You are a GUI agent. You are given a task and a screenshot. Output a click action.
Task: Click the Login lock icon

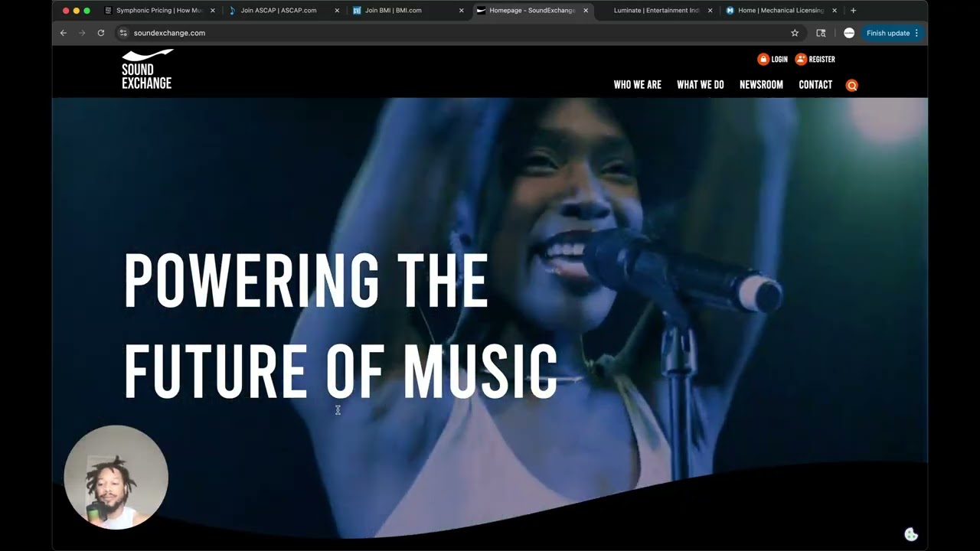pos(763,59)
